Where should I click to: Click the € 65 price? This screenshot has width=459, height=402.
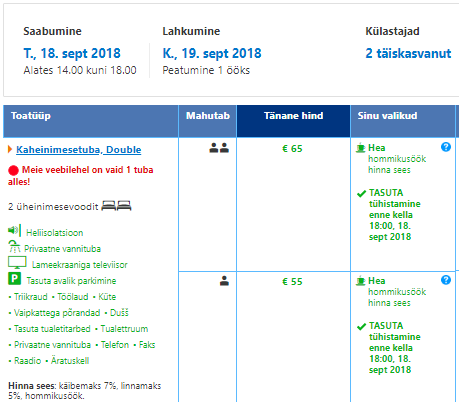[x=292, y=149]
